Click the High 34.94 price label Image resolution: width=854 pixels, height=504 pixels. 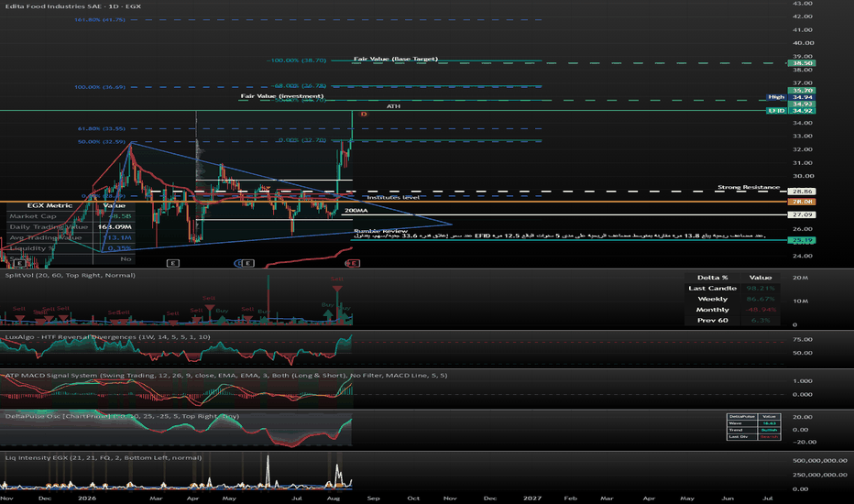pyautogui.click(x=790, y=97)
